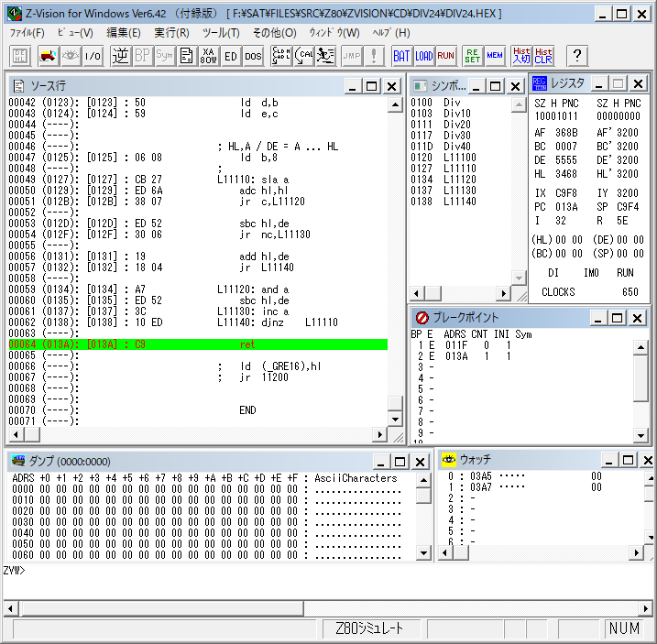Open the 実行(R) menu
Viewport: 657px width, 644px height.
pos(171,33)
